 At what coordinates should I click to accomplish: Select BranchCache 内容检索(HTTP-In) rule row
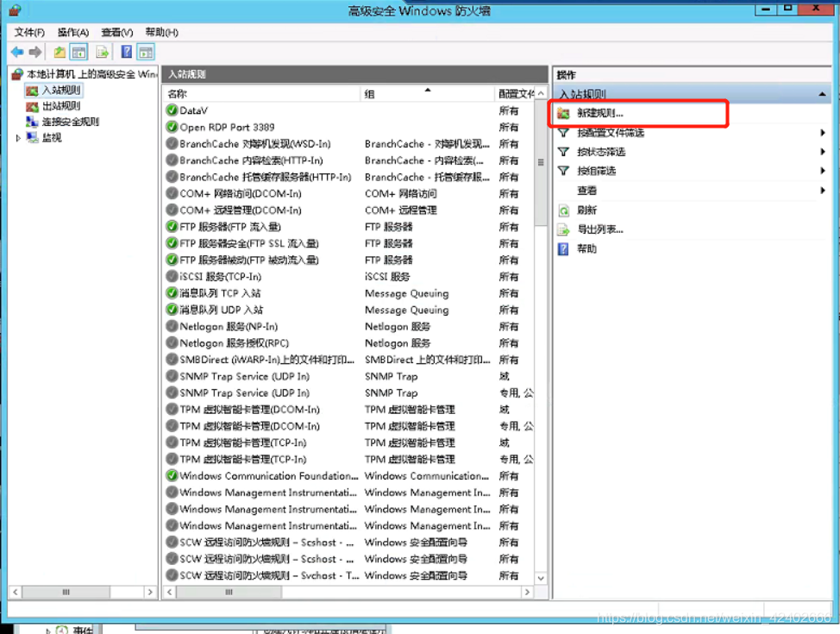click(x=349, y=160)
